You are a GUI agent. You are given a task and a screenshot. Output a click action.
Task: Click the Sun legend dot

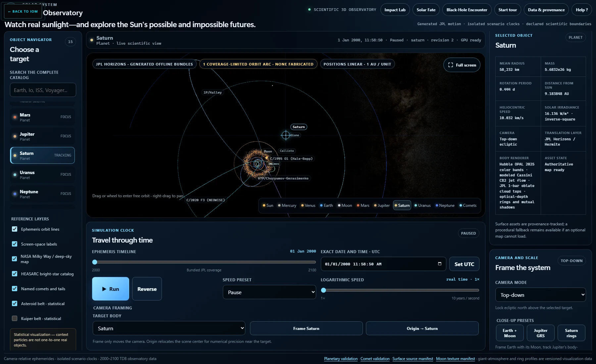tap(264, 205)
